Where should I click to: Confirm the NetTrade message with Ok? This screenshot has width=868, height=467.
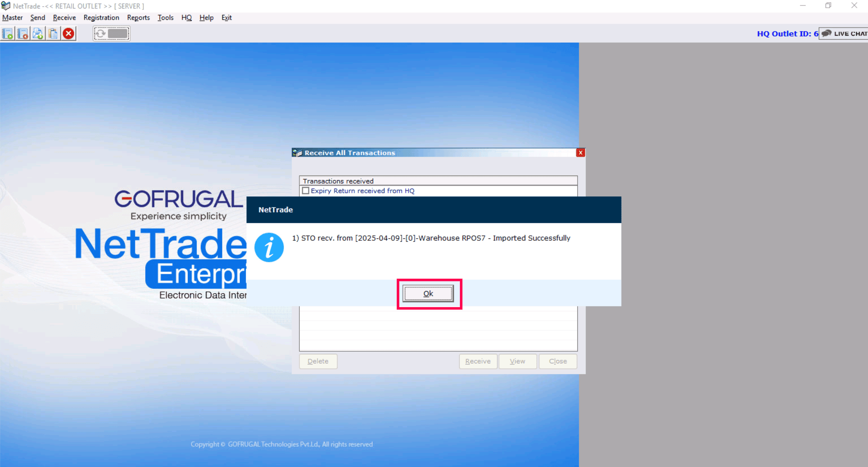coord(428,294)
